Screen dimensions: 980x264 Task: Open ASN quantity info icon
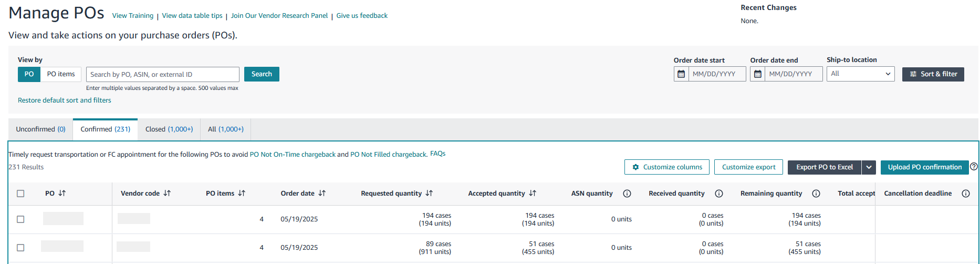pyautogui.click(x=627, y=194)
